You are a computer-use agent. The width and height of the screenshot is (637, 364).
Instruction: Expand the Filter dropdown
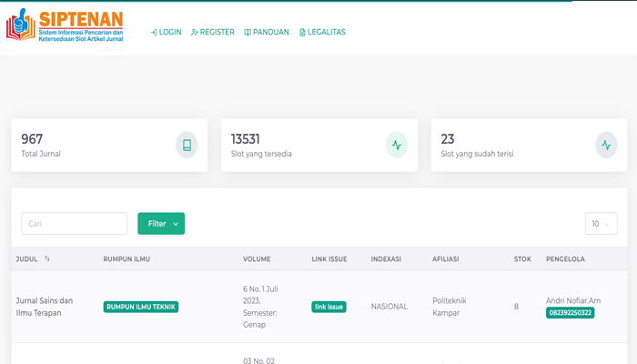click(161, 224)
